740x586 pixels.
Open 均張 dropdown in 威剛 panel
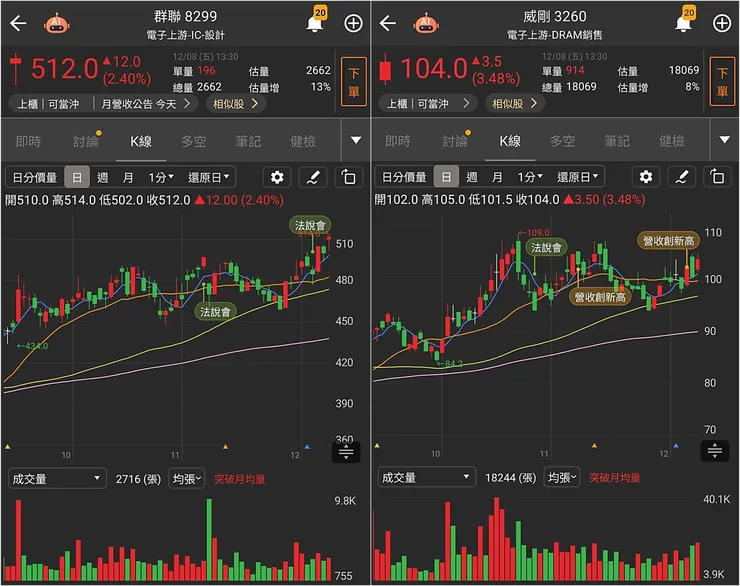pyautogui.click(x=561, y=477)
